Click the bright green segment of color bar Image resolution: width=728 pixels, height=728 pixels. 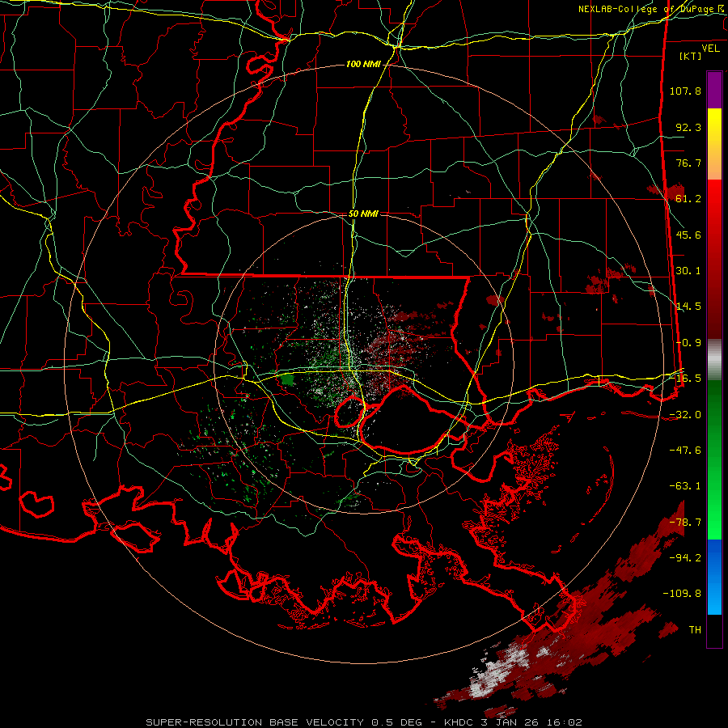click(x=714, y=459)
